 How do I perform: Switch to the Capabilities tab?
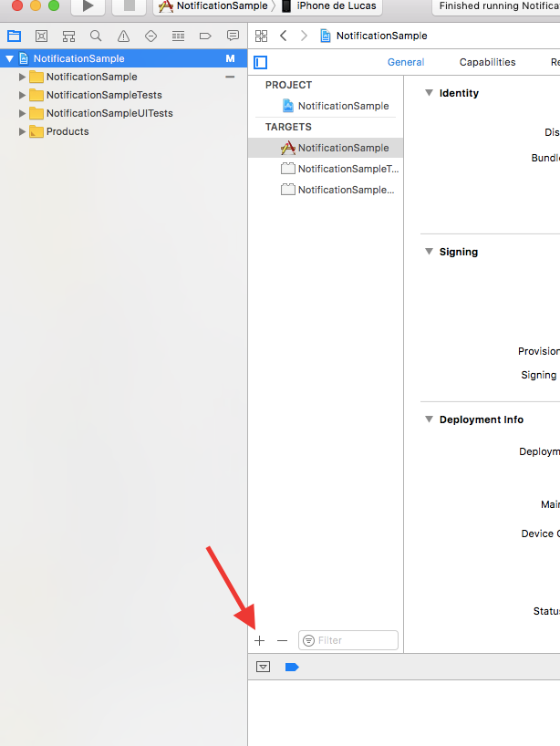click(487, 62)
